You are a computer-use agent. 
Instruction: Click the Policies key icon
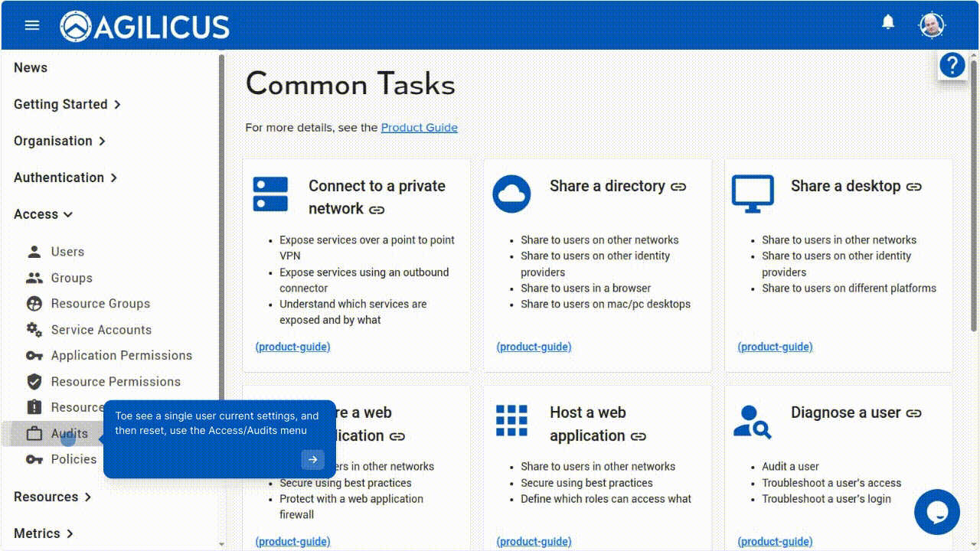click(34, 459)
